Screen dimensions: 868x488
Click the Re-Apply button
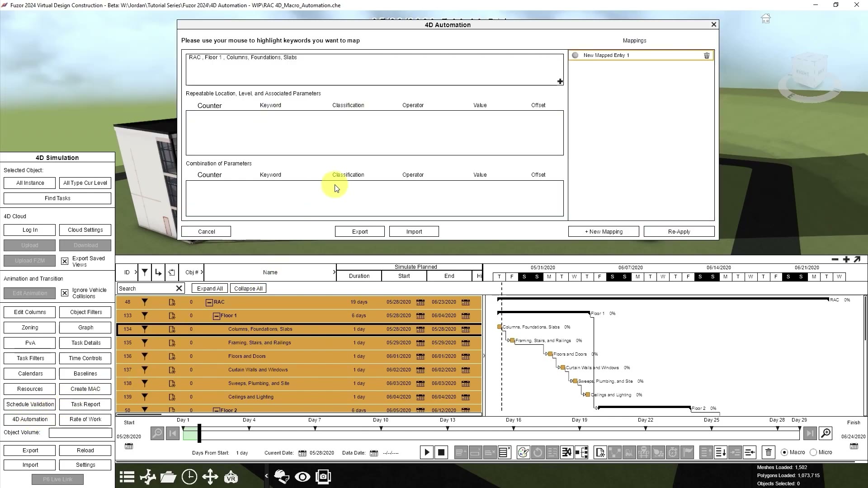coord(679,232)
